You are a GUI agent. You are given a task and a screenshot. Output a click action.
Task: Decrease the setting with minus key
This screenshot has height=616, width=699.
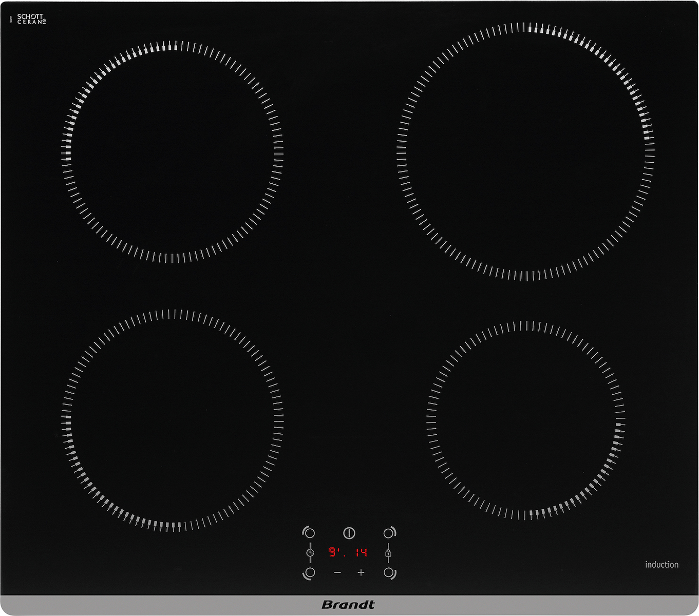pos(337,572)
